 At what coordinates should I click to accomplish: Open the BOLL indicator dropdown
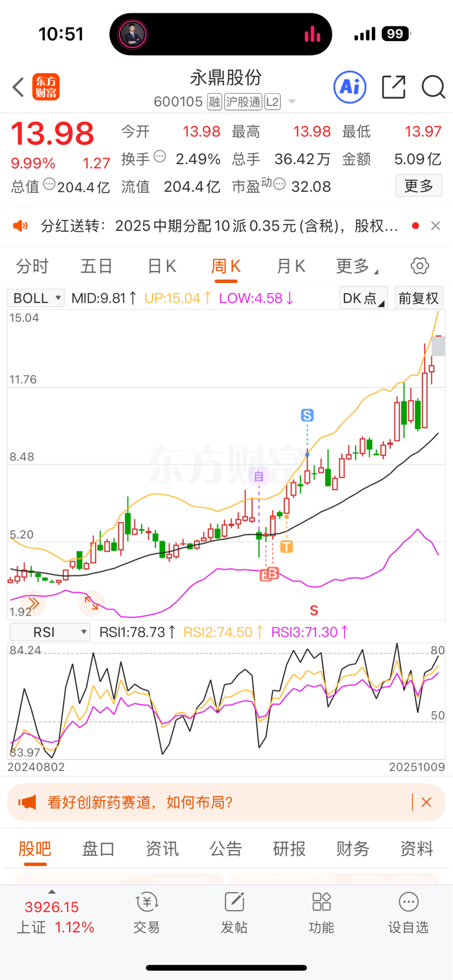click(35, 298)
